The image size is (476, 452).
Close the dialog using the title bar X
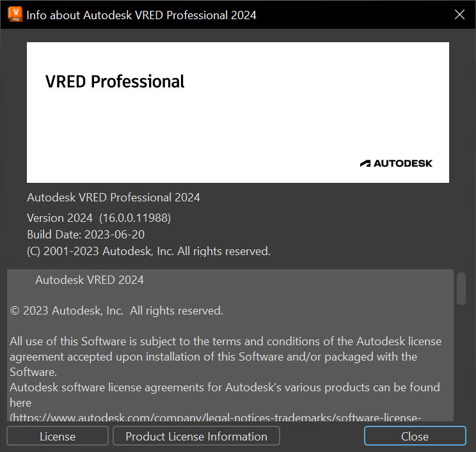coord(459,15)
